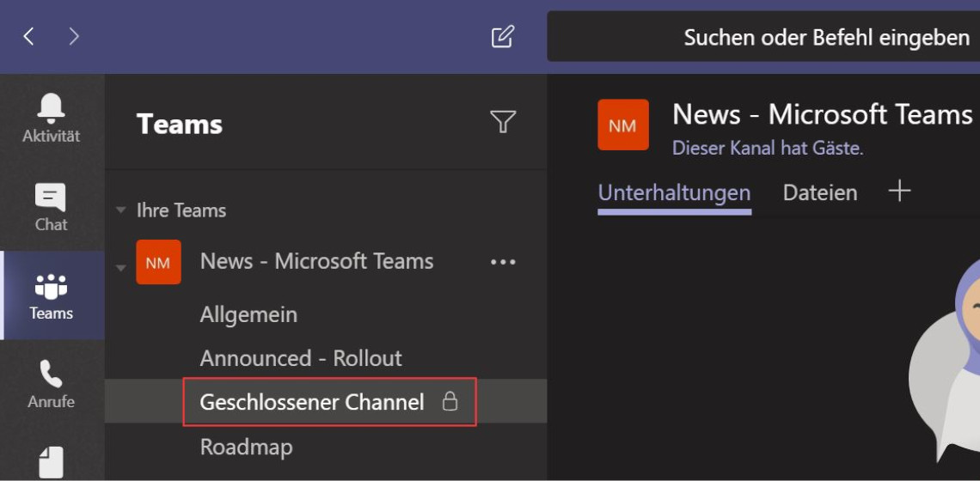Go back with the left arrow
The height and width of the screenshot is (481, 980).
tap(28, 36)
